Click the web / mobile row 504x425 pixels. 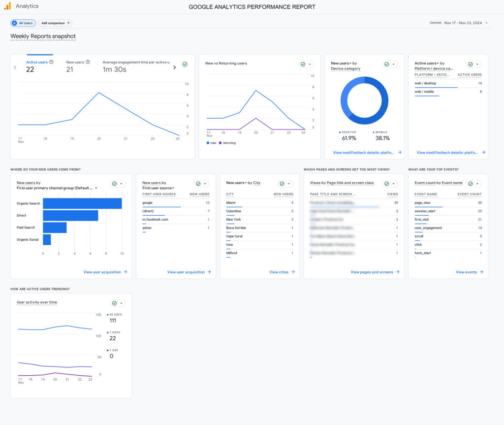click(x=448, y=92)
